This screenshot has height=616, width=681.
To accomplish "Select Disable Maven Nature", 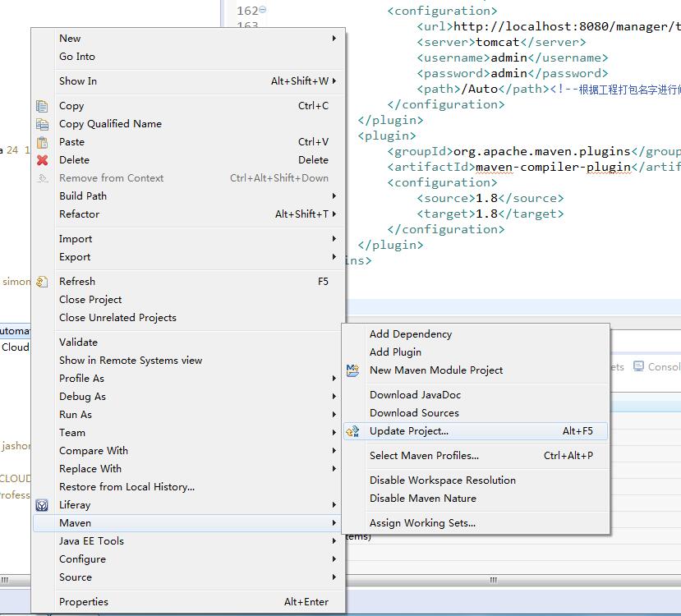I will coord(476,499).
